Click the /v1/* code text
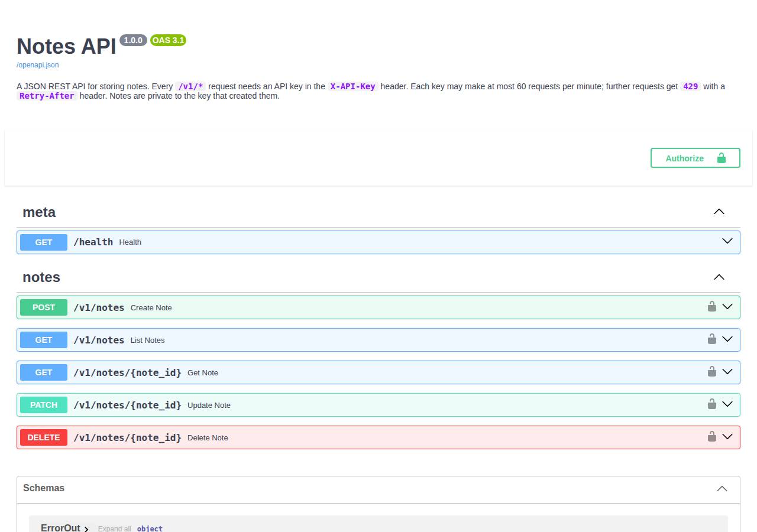Image resolution: width=757 pixels, height=532 pixels. click(190, 86)
